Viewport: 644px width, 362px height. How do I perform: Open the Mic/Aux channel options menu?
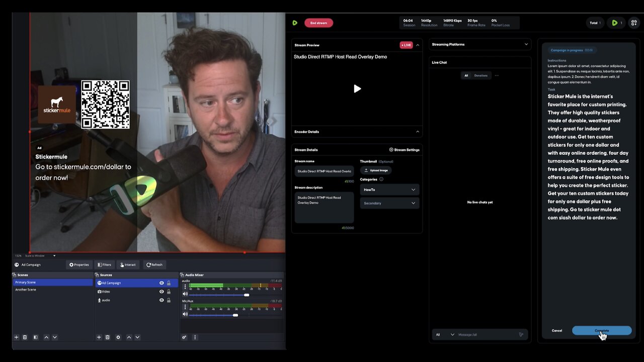[185, 307]
